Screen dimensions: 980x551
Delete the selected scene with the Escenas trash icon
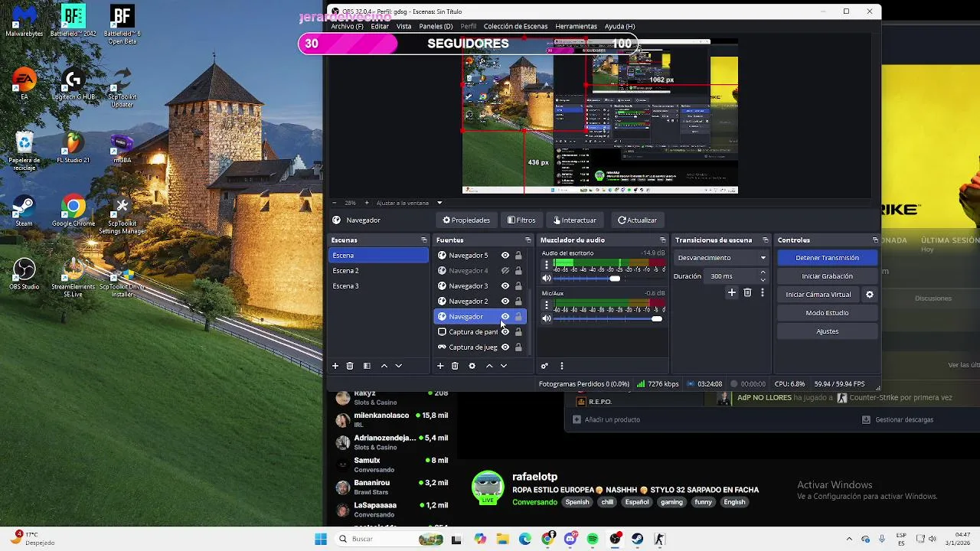click(350, 366)
